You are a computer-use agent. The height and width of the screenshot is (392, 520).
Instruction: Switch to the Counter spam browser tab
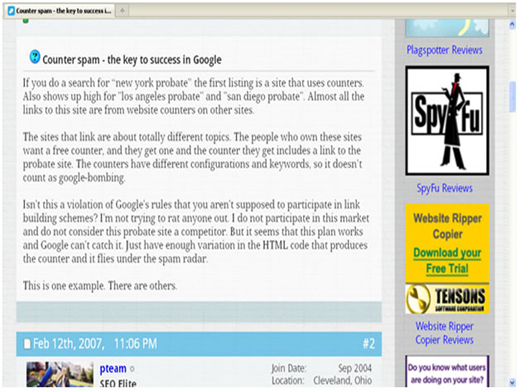60,11
